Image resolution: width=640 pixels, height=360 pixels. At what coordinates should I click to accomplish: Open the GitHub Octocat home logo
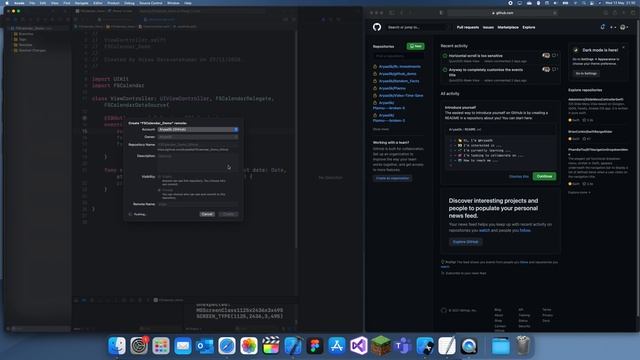[x=377, y=27]
